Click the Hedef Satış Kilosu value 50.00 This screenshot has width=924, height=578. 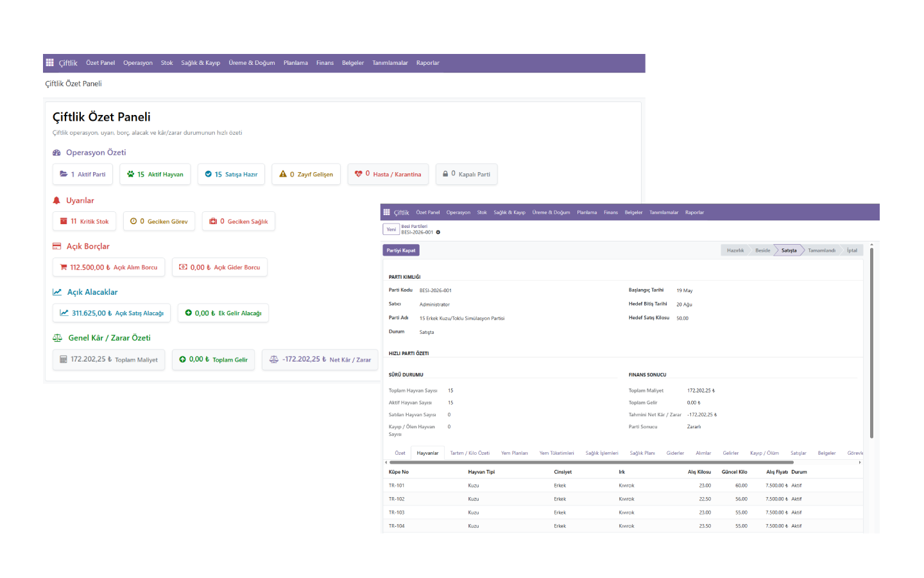click(682, 319)
